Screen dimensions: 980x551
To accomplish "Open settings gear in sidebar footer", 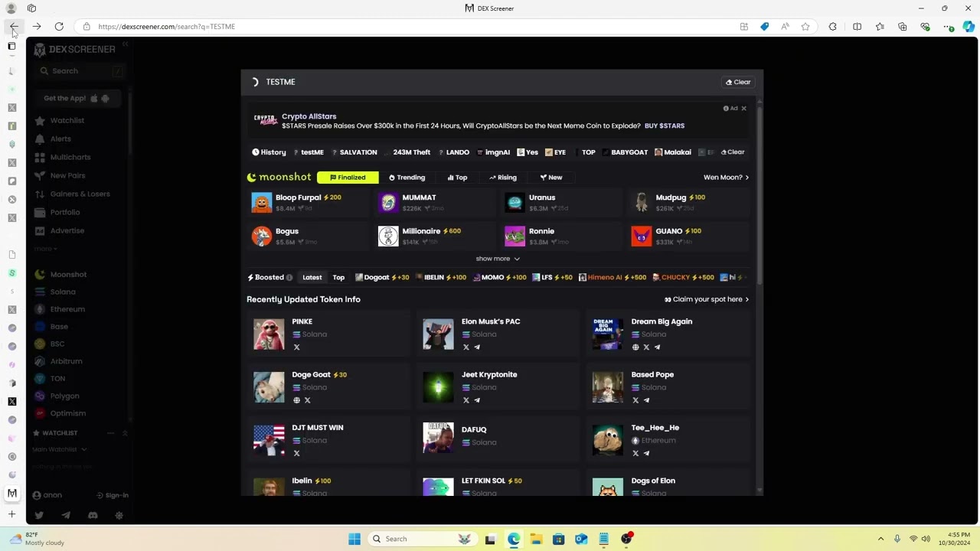I will click(x=119, y=516).
